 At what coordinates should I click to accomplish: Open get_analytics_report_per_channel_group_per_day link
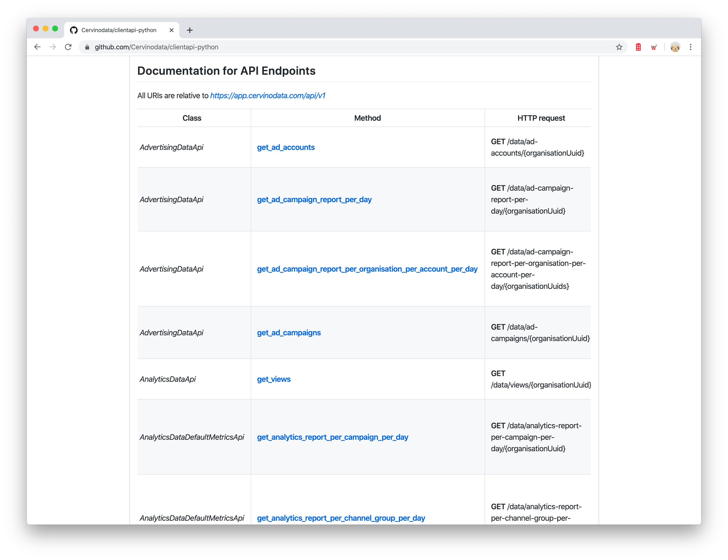tap(341, 518)
